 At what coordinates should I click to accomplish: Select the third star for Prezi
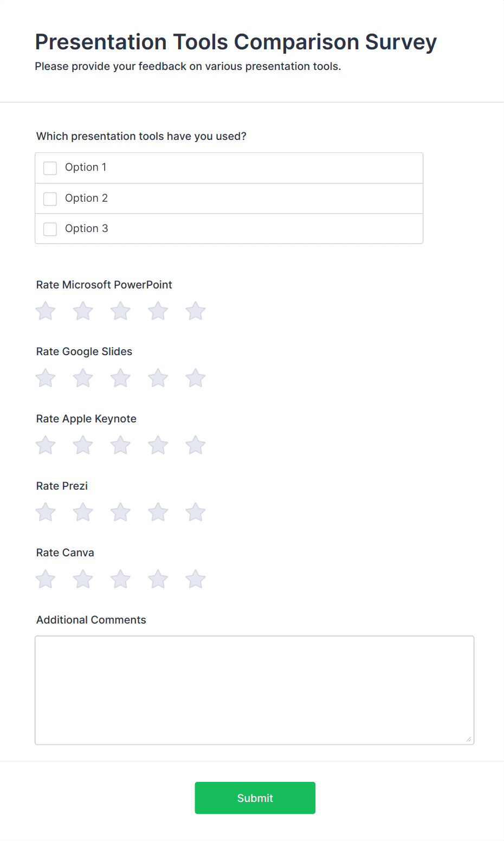point(120,512)
